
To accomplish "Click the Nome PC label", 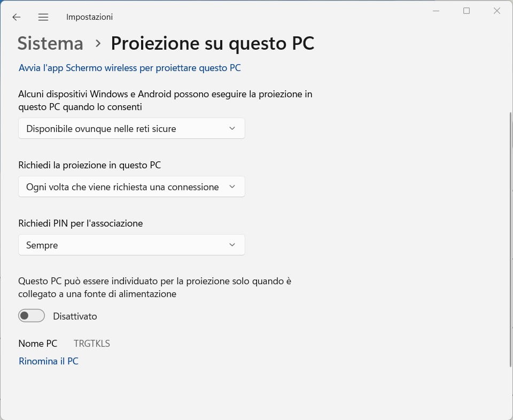I will coord(38,344).
